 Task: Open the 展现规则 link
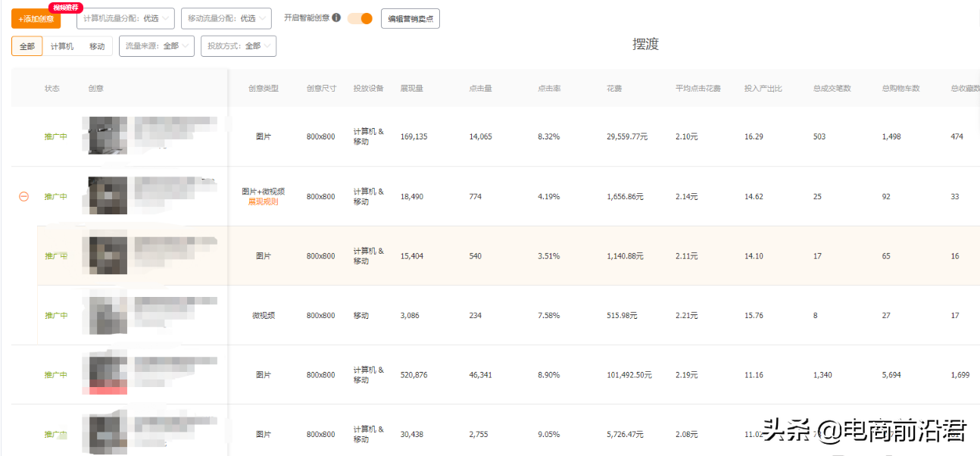coord(263,202)
